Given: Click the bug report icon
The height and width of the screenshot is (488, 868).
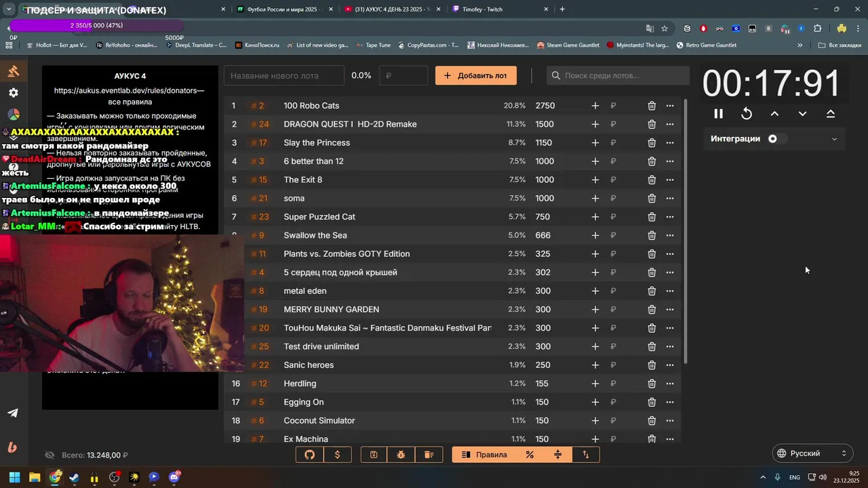Looking at the screenshot, I should click(401, 455).
